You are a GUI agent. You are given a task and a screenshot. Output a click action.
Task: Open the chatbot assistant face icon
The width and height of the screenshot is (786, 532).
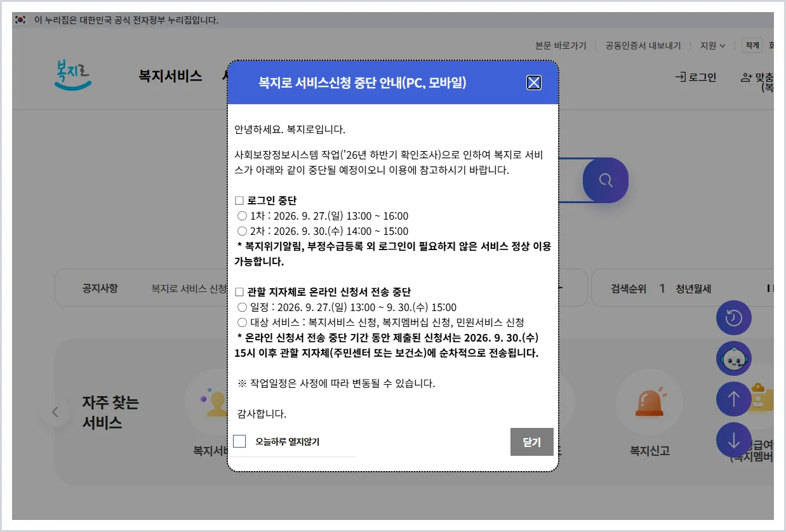pos(734,359)
